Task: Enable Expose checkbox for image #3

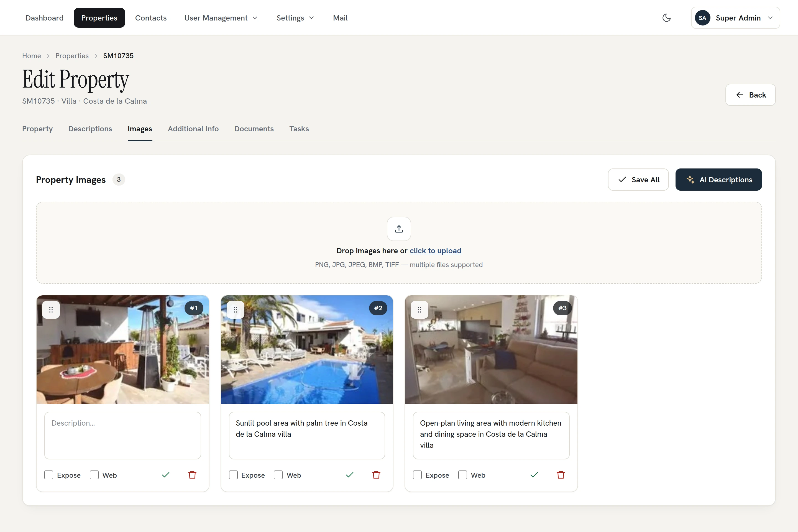Action: point(417,475)
